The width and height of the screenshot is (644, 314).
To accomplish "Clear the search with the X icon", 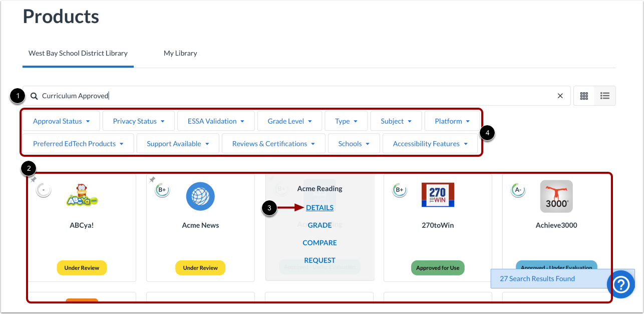I will click(560, 95).
